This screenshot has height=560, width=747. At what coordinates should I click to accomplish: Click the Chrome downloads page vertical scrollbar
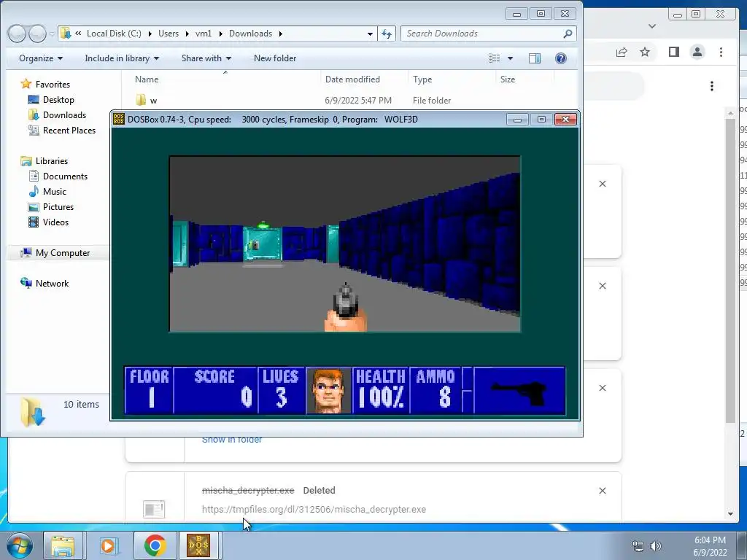pyautogui.click(x=730, y=271)
